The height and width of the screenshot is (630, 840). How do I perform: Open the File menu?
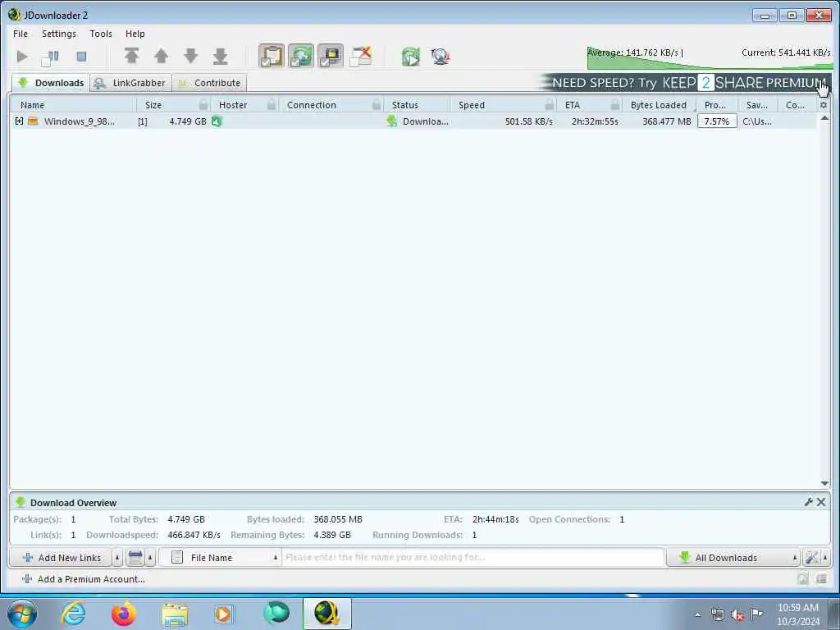tap(21, 34)
